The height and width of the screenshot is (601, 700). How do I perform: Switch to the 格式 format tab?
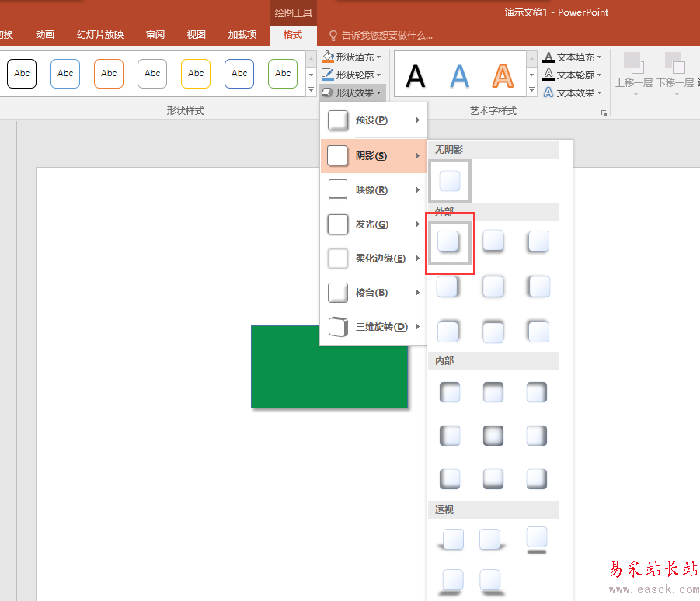(293, 35)
